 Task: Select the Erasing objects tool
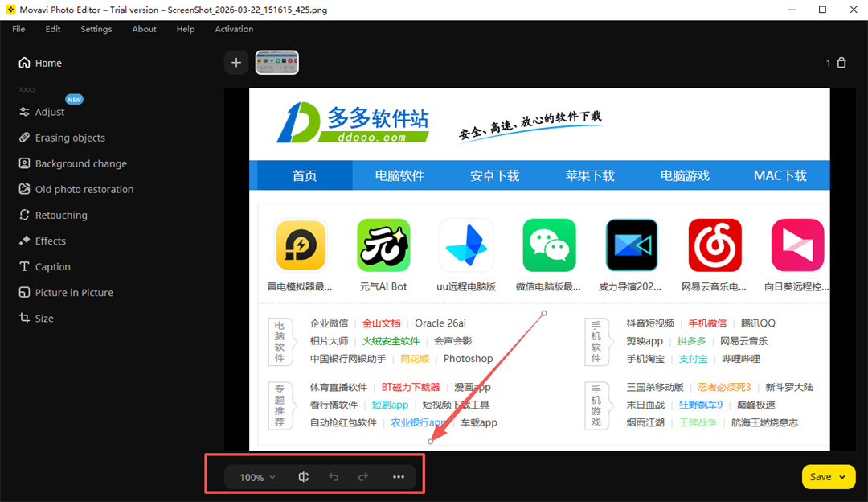61,138
